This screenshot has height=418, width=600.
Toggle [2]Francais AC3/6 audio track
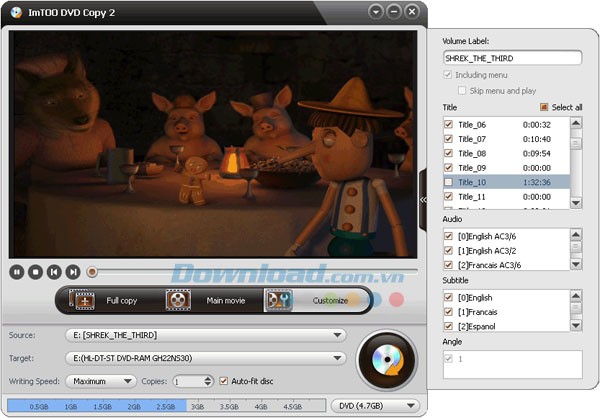click(x=448, y=265)
